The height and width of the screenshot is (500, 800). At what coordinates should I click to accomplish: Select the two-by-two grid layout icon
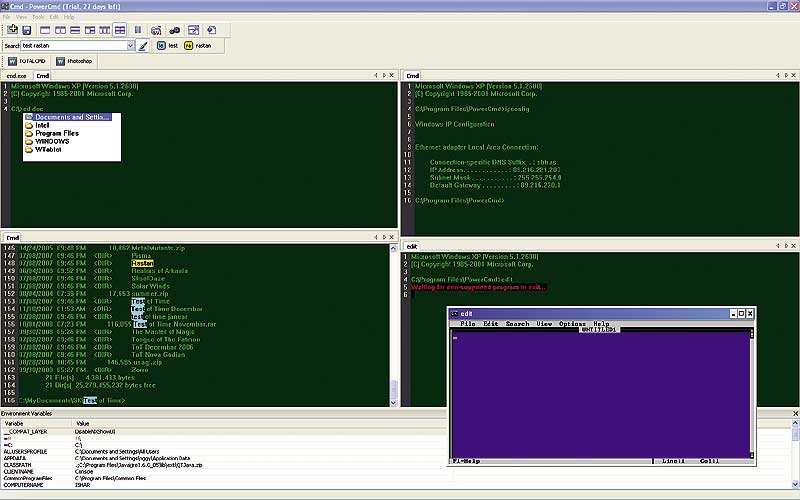pos(120,31)
